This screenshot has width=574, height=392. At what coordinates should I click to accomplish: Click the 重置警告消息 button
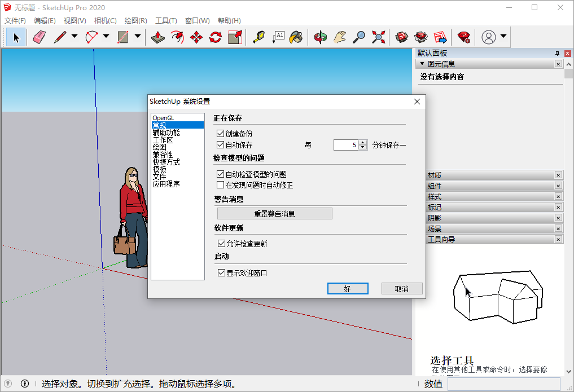(x=274, y=213)
